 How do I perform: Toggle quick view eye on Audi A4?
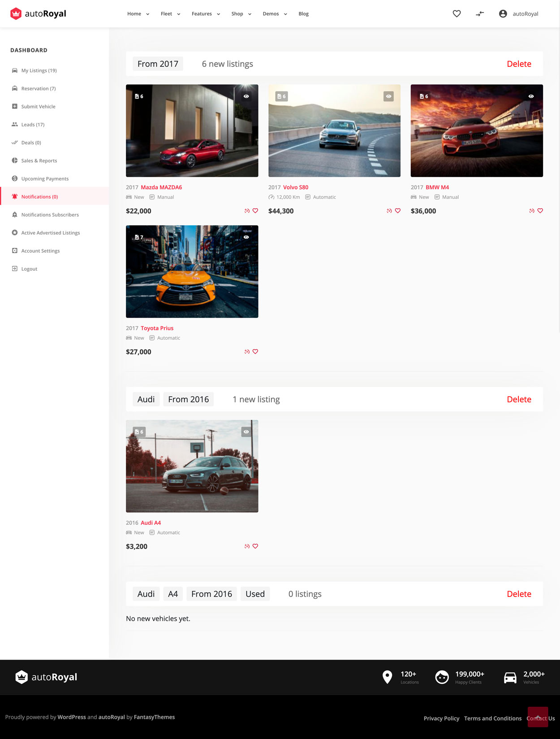[x=246, y=432]
